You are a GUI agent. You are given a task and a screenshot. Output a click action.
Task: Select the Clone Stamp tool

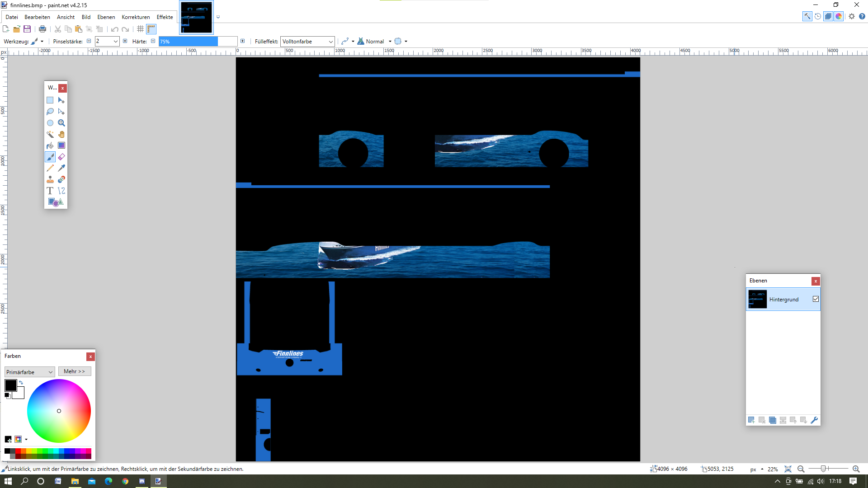pyautogui.click(x=50, y=179)
